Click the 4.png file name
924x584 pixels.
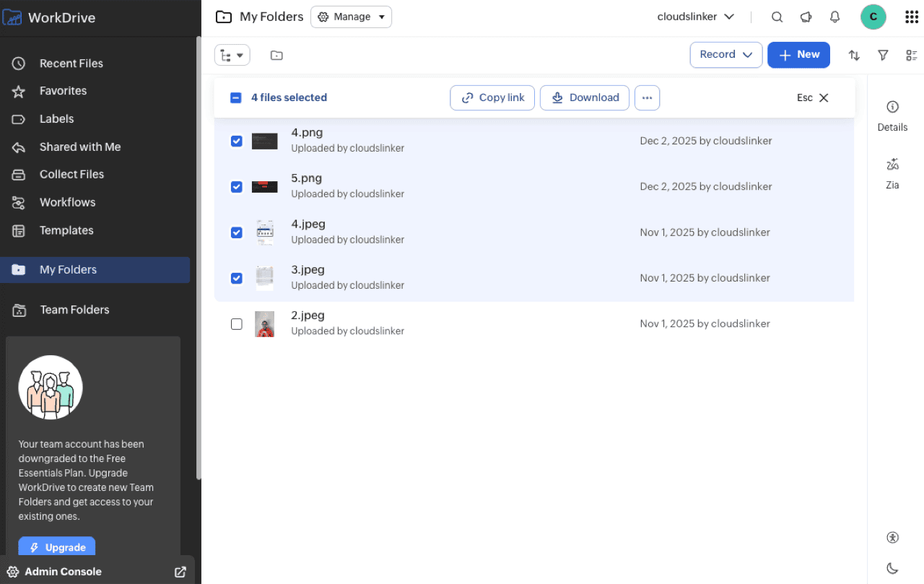click(x=307, y=133)
